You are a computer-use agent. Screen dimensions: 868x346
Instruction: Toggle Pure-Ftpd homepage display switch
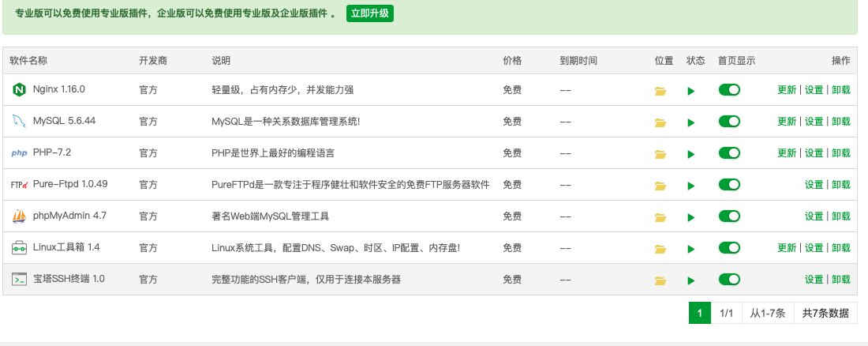coord(729,184)
